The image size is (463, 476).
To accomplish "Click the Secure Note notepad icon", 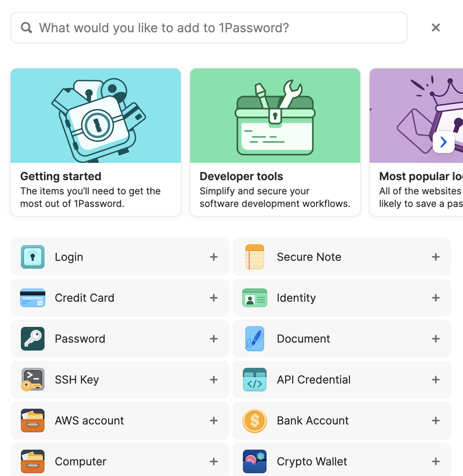I will tap(255, 257).
